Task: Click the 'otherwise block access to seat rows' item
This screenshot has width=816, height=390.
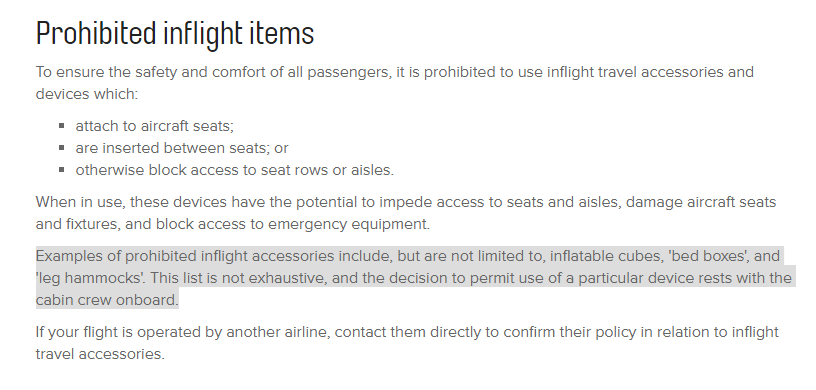Action: pyautogui.click(x=235, y=170)
